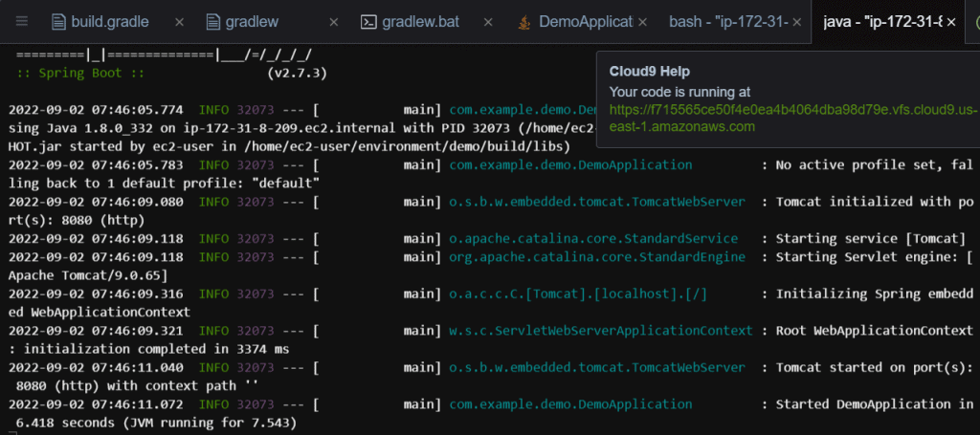The width and height of the screenshot is (980, 435).
Task: Click the gradlew.bat terminal icon
Action: tap(368, 21)
